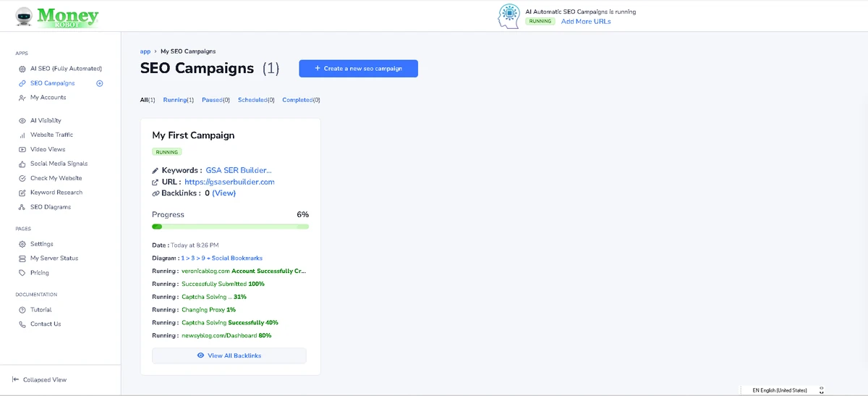Open the GSA SER Builder keywords link
868x396 pixels.
pyautogui.click(x=239, y=170)
